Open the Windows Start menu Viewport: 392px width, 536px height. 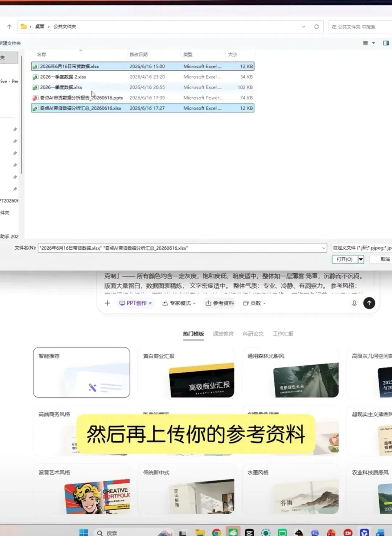point(83,532)
